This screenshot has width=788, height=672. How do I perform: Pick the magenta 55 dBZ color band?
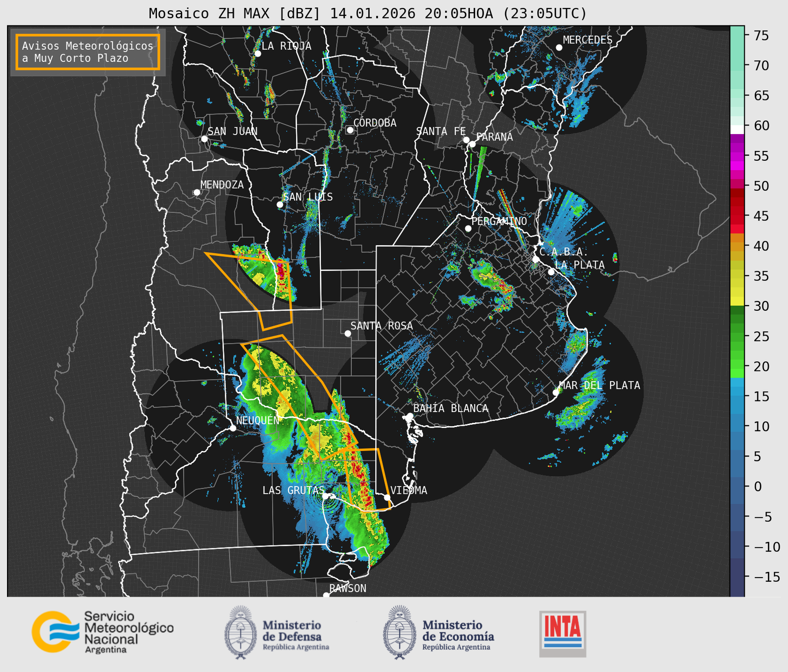tap(737, 156)
